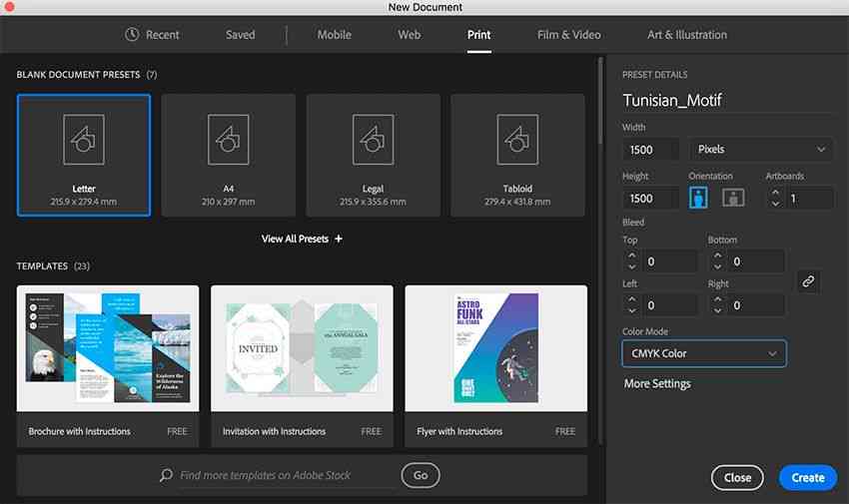Toggle the bleed link chain icon
Image resolution: width=849 pixels, height=504 pixels.
coord(808,281)
